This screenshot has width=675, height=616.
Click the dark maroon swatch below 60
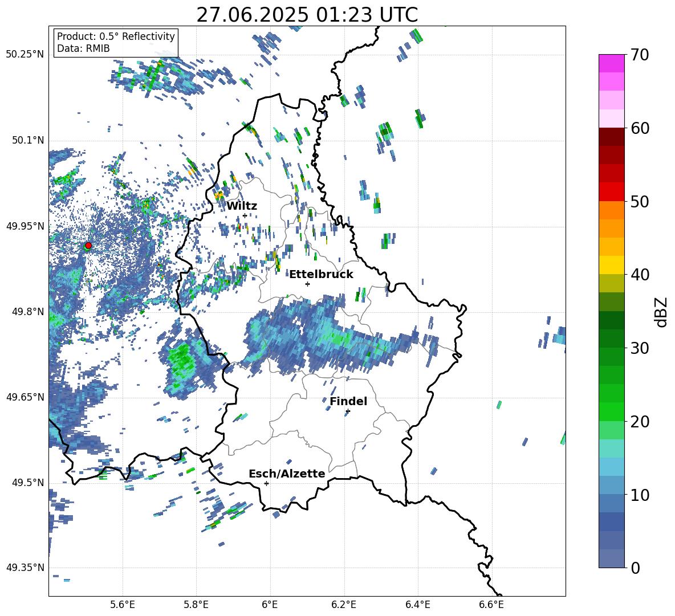point(611,137)
